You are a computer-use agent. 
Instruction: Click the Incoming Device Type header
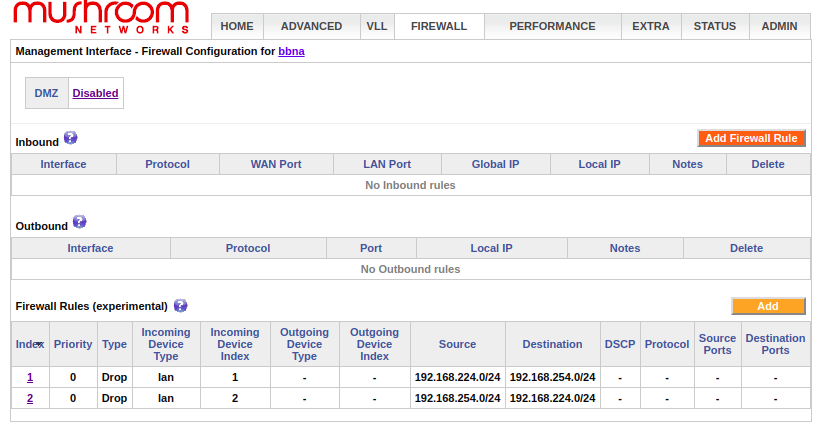(x=166, y=344)
